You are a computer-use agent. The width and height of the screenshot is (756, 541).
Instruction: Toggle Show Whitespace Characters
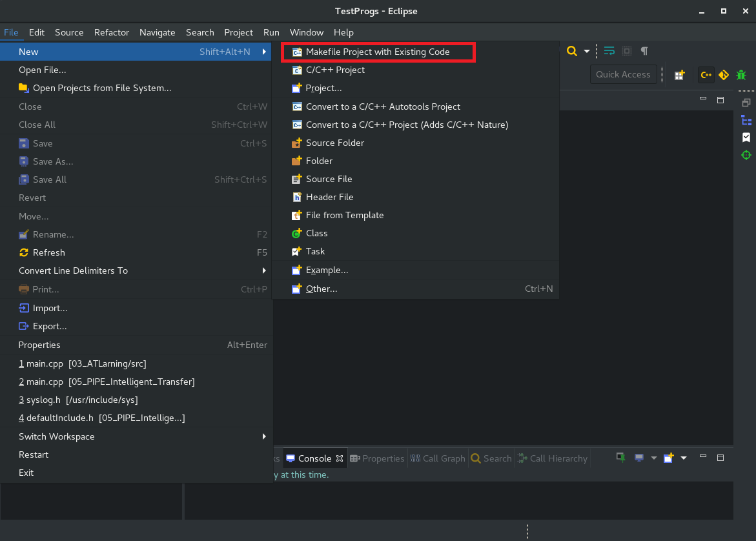point(644,51)
